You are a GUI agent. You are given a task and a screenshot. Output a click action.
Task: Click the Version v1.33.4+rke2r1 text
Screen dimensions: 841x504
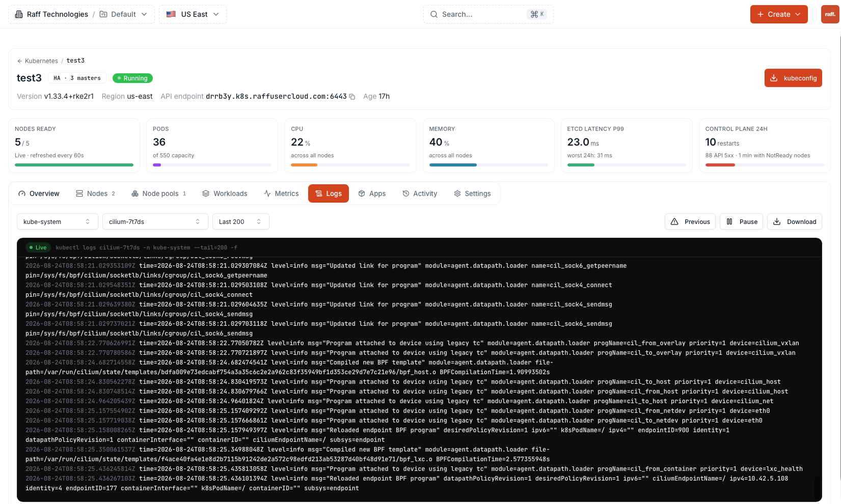point(55,97)
